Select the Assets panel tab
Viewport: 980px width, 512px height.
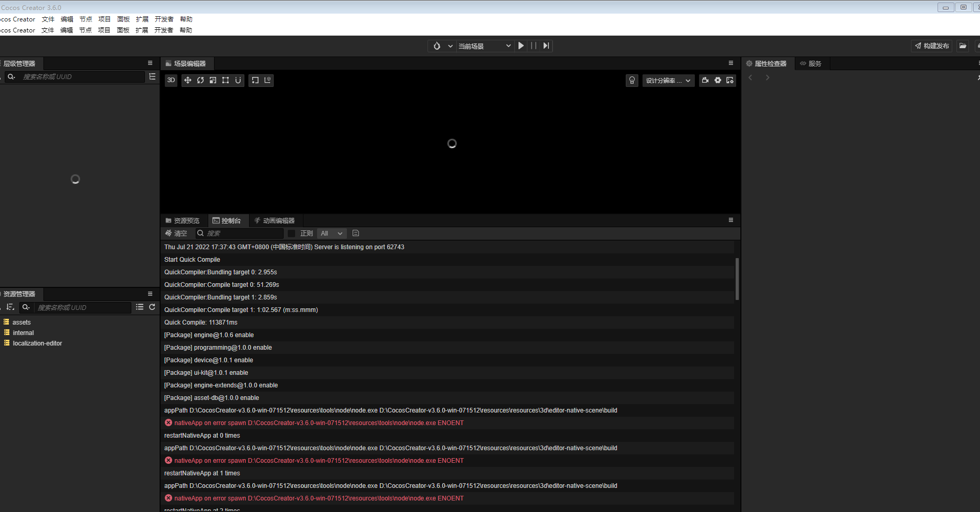19,294
